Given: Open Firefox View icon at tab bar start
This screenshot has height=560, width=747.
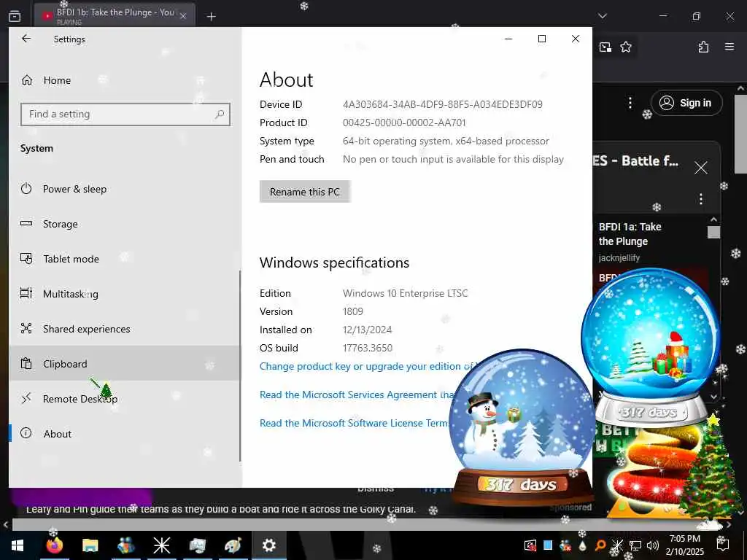Looking at the screenshot, I should pyautogui.click(x=15, y=16).
